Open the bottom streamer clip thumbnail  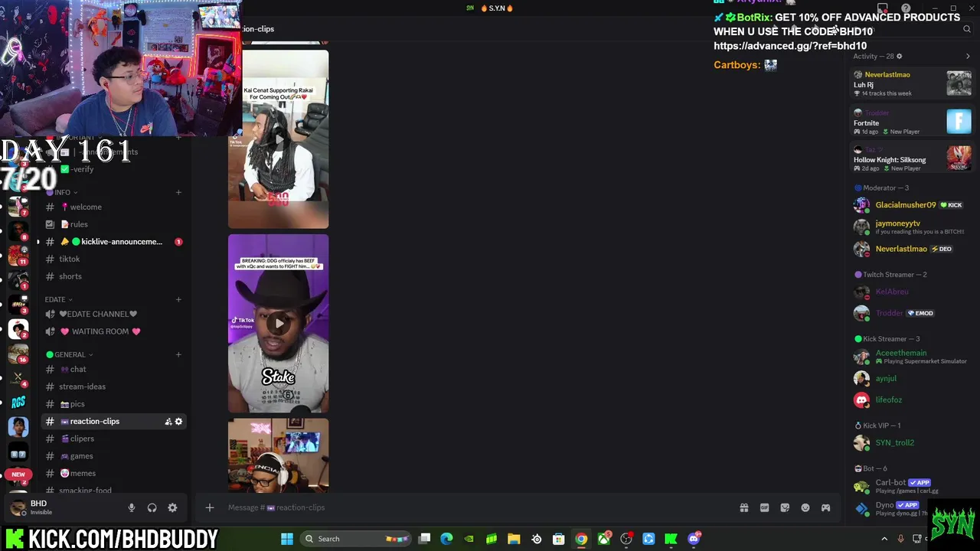pyautogui.click(x=278, y=455)
